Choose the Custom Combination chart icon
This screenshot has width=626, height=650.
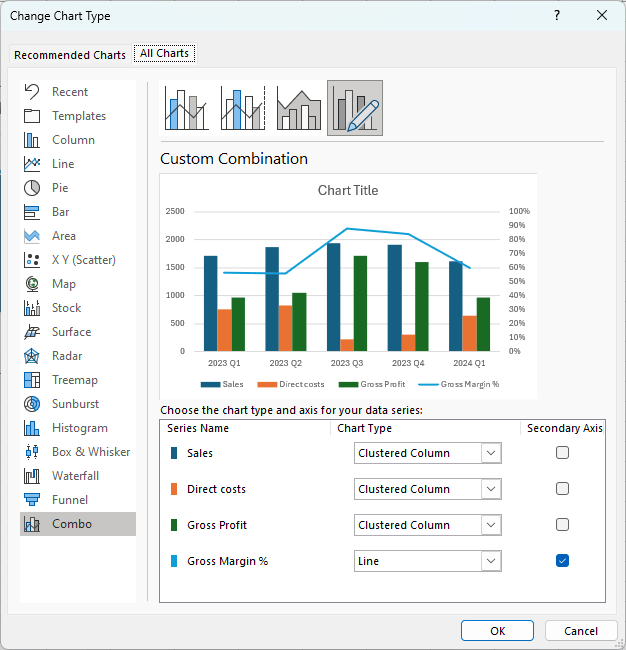(355, 107)
